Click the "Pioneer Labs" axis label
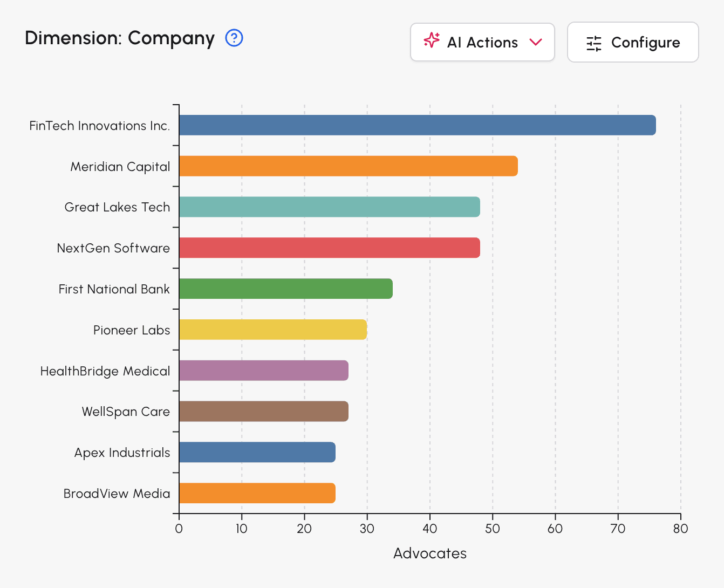Image resolution: width=724 pixels, height=588 pixels. 132,330
